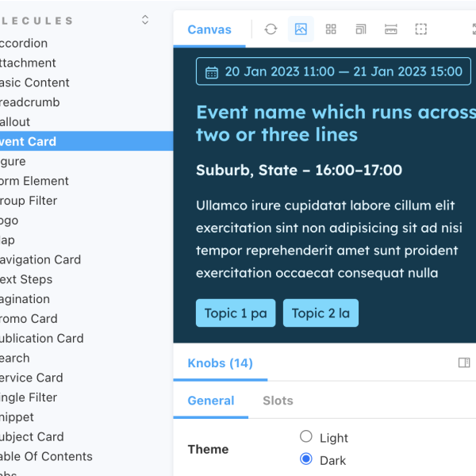
Task: Click the Topic 2 la tag button
Action: [x=321, y=313]
